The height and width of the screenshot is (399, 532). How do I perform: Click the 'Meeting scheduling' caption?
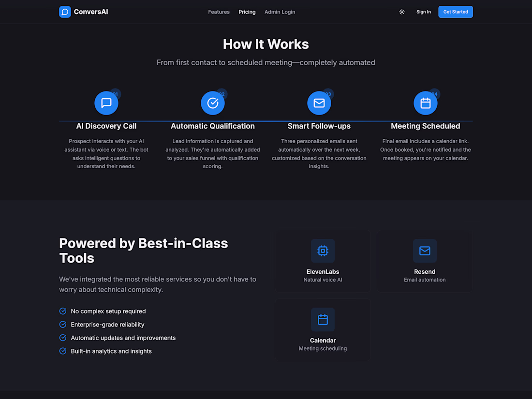click(x=323, y=348)
